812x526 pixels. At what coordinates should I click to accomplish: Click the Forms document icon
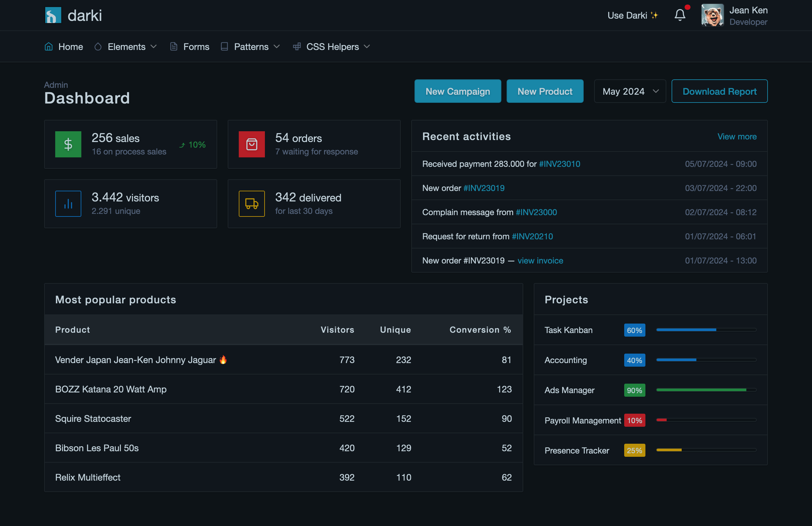[x=174, y=46]
